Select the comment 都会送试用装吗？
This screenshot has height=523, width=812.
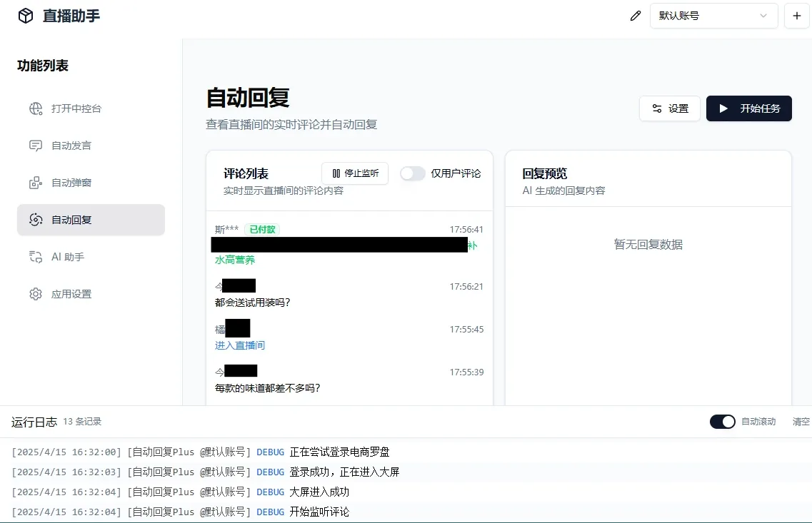point(253,303)
